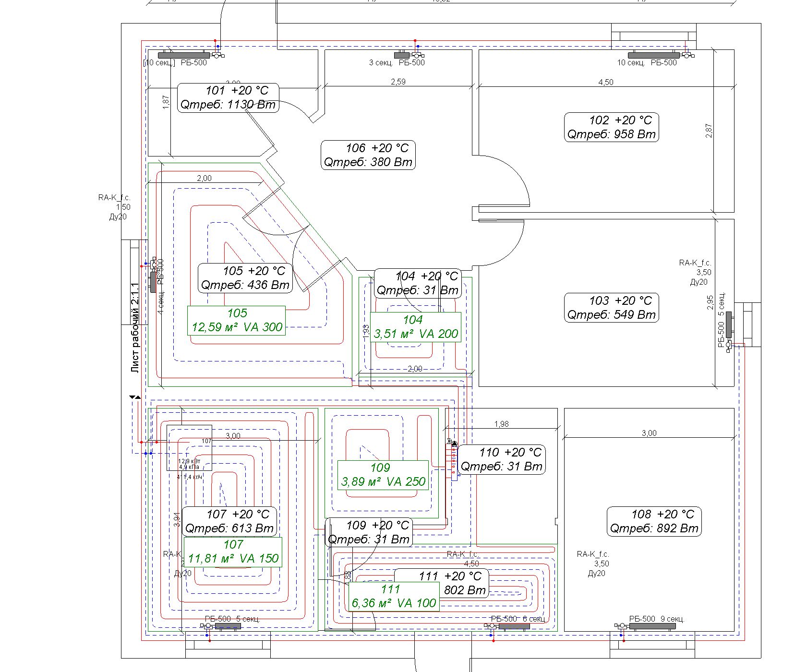Select the 6 секц. radiator bar below room 111

[514, 626]
